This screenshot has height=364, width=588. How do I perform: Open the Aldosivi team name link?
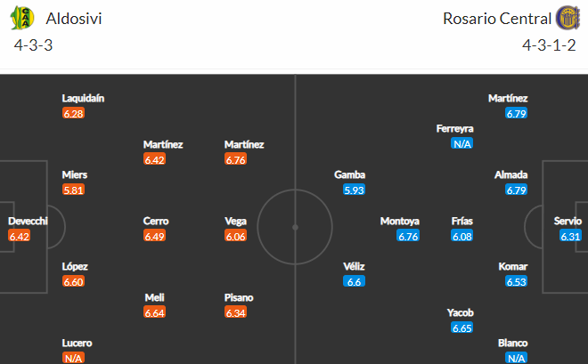73,19
